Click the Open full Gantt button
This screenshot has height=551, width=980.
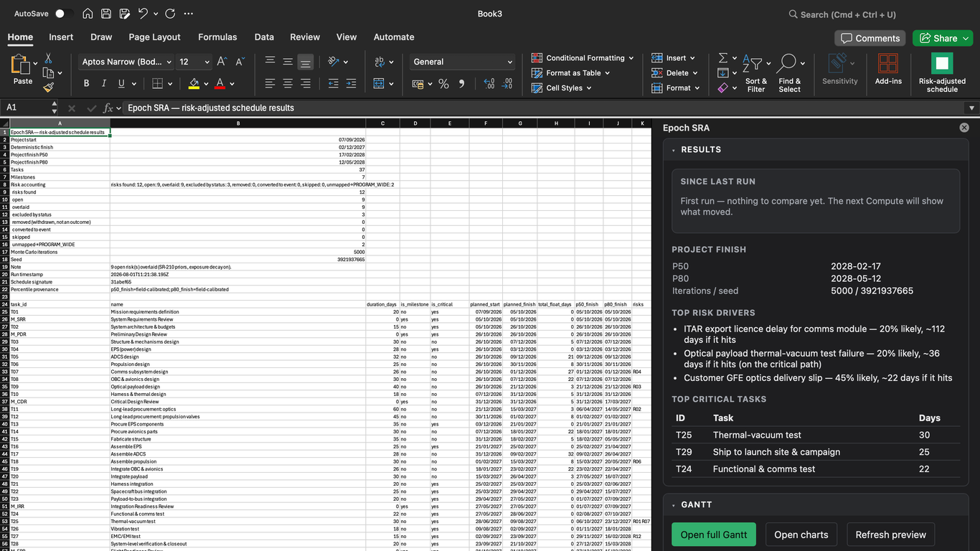[714, 534]
